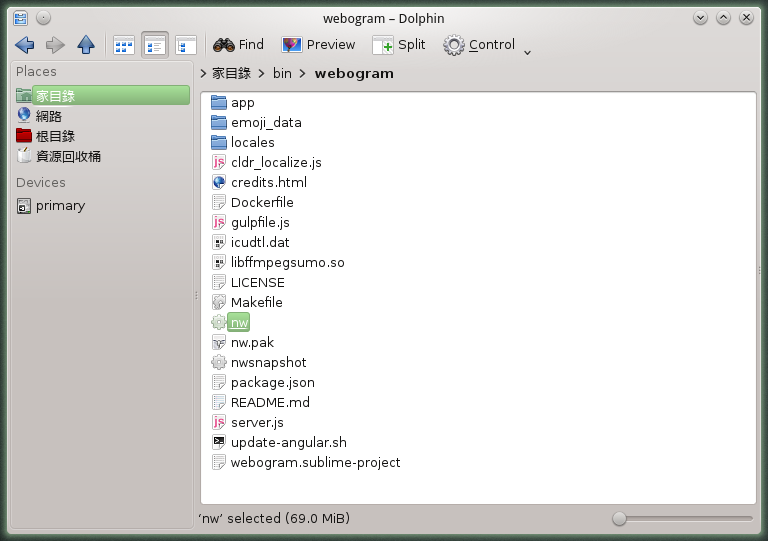Select the locales folder icon
768x541 pixels.
(x=218, y=142)
